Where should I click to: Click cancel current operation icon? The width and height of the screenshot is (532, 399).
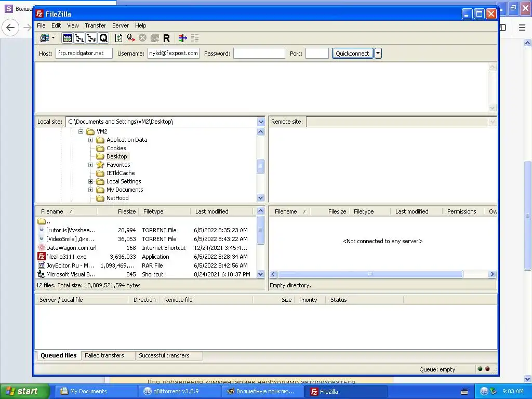[x=142, y=38]
